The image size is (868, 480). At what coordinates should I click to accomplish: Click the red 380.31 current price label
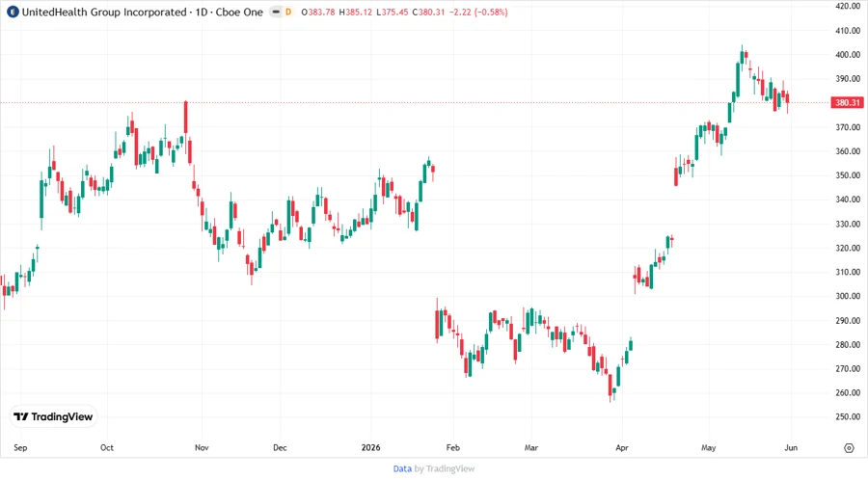point(848,102)
